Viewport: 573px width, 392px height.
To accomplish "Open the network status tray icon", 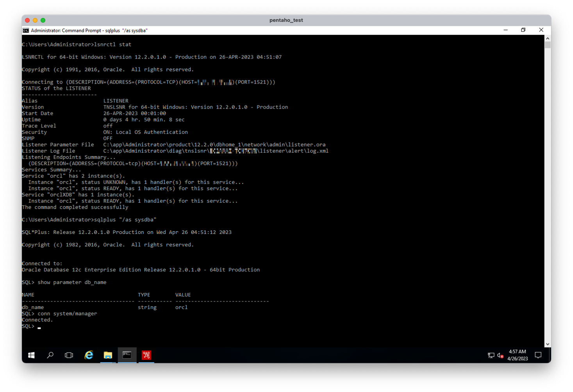I will 491,355.
